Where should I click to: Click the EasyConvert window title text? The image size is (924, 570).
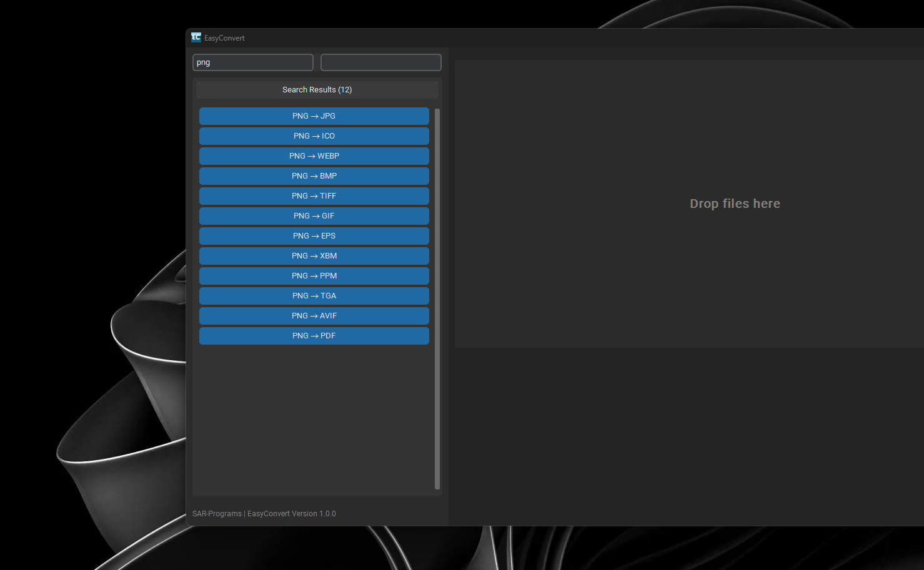[224, 38]
